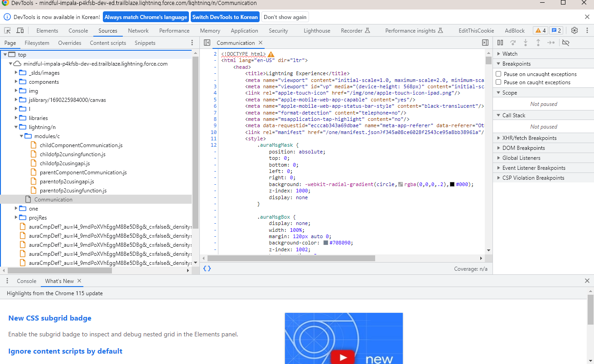Click the cloud icon of the trailblaze domain
The width and height of the screenshot is (594, 364).
click(17, 64)
